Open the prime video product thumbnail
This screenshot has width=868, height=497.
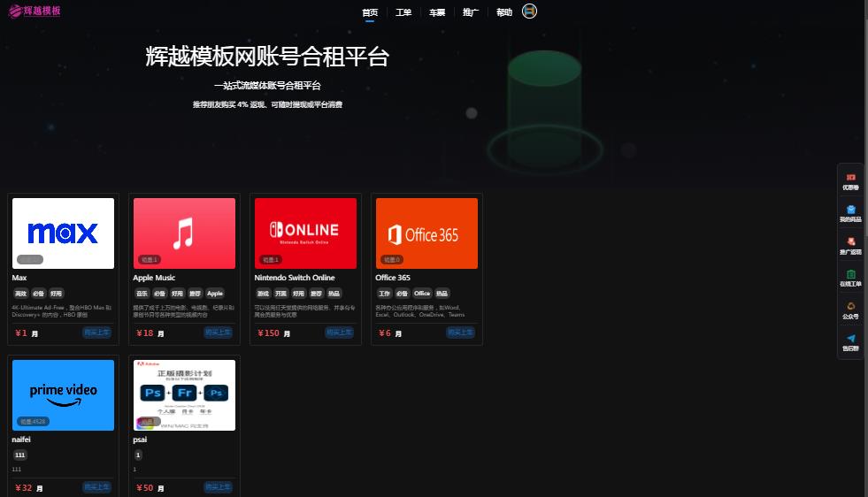point(63,394)
